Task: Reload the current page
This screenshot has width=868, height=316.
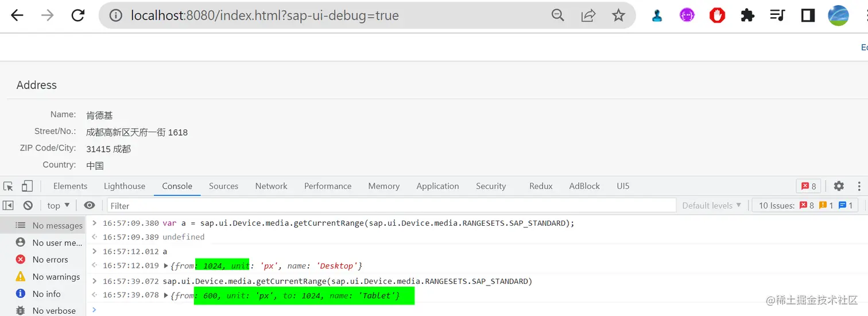Action: [78, 16]
